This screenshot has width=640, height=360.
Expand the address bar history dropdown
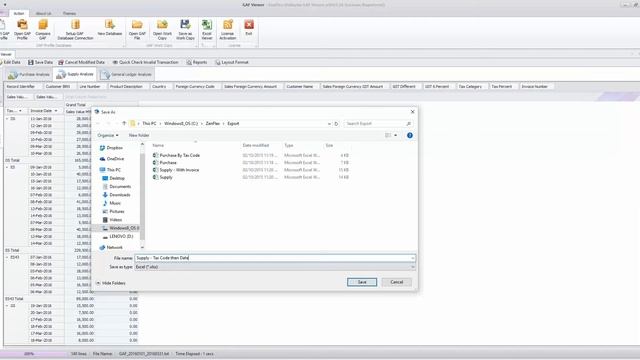[329, 124]
